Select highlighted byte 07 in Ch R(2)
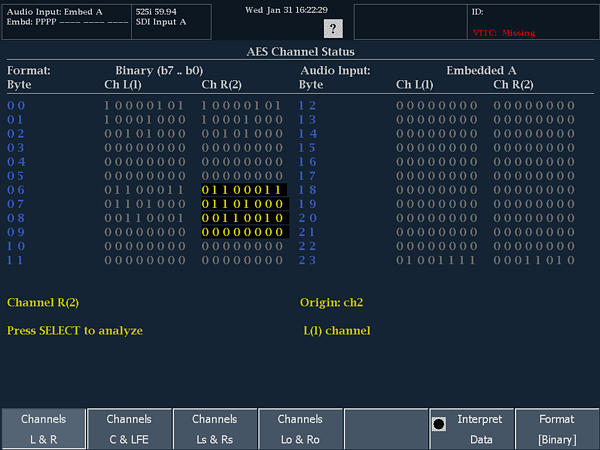 (243, 204)
